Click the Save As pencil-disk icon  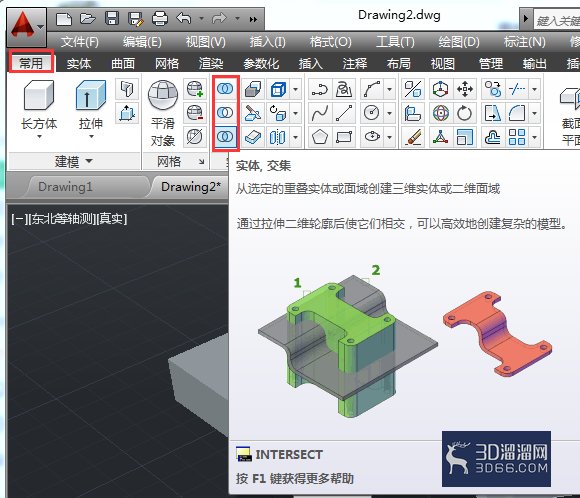[135, 19]
